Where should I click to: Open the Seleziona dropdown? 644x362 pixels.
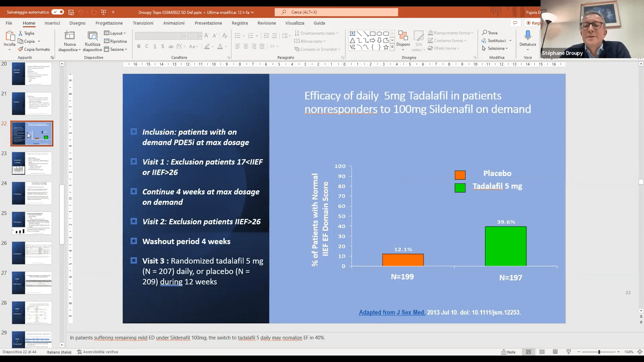[495, 48]
